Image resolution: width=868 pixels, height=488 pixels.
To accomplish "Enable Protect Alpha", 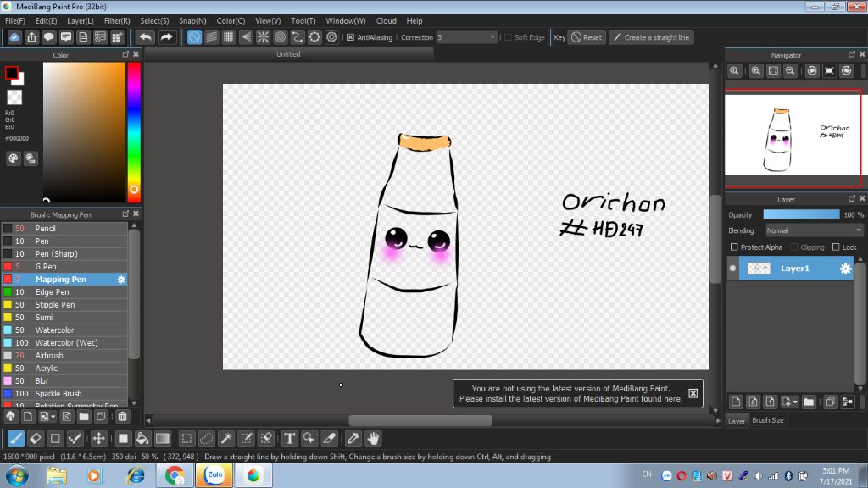I will 734,247.
